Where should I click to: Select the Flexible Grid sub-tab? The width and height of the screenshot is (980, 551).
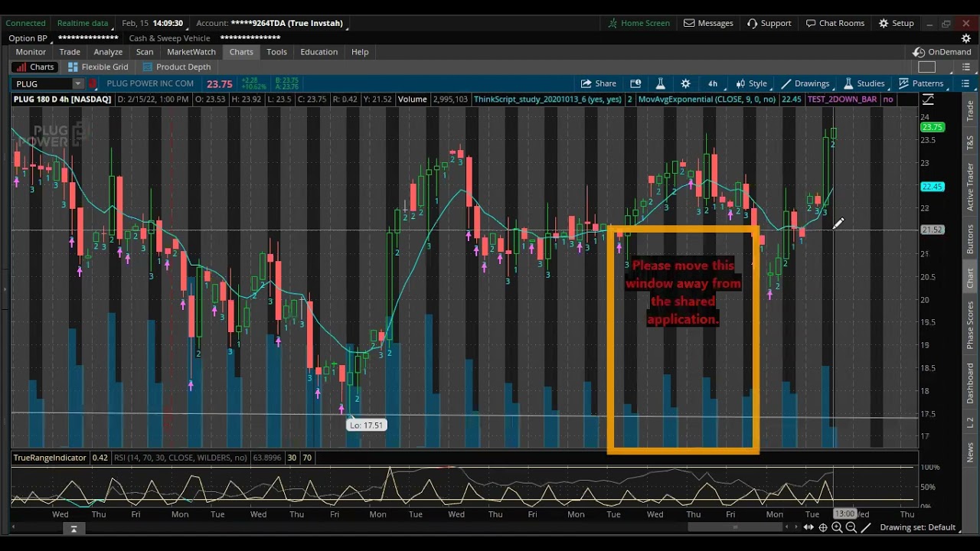pos(98,67)
